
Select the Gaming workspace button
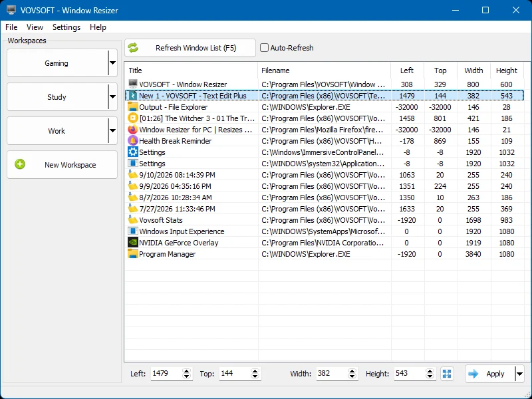click(57, 63)
